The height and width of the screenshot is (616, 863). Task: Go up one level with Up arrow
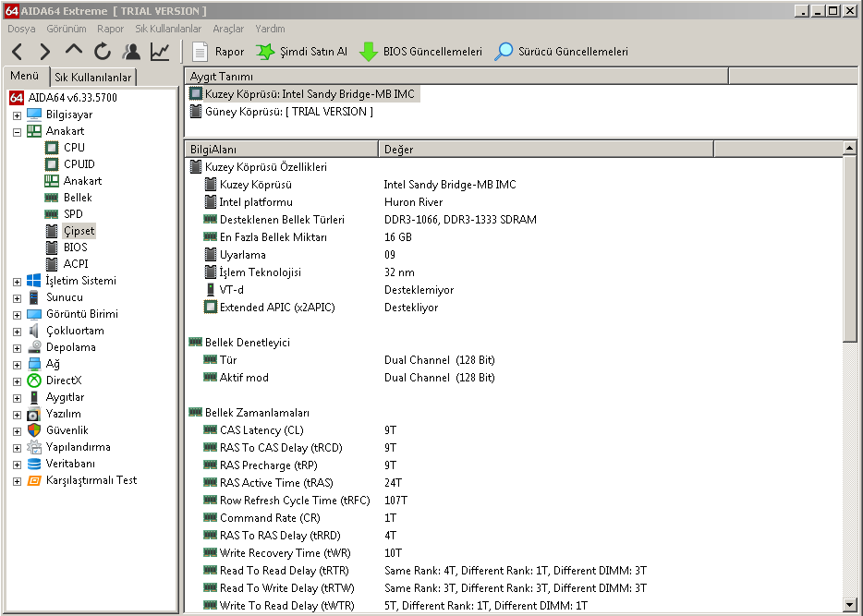coord(74,52)
